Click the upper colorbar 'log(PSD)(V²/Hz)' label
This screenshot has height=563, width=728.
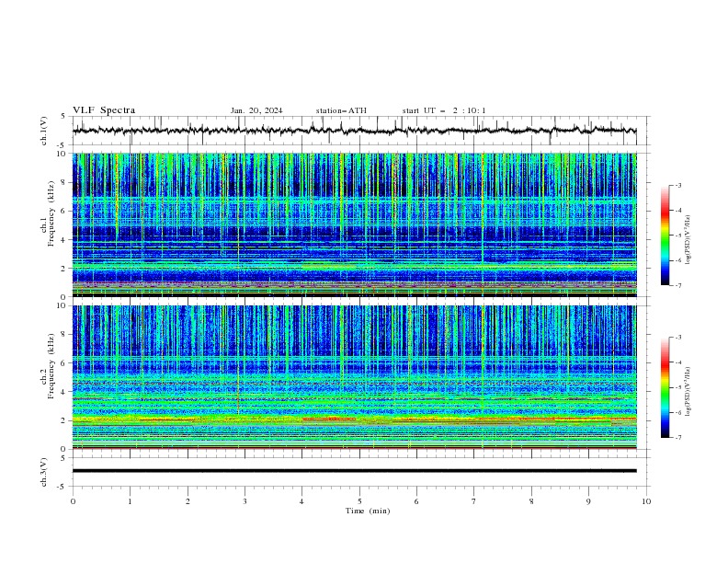click(x=688, y=240)
